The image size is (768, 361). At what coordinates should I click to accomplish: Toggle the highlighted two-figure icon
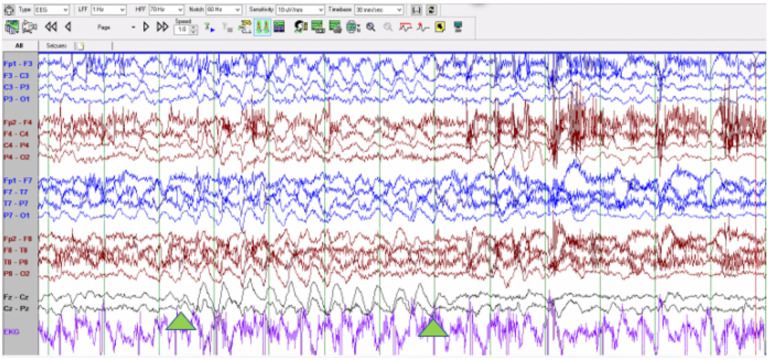[x=262, y=27]
